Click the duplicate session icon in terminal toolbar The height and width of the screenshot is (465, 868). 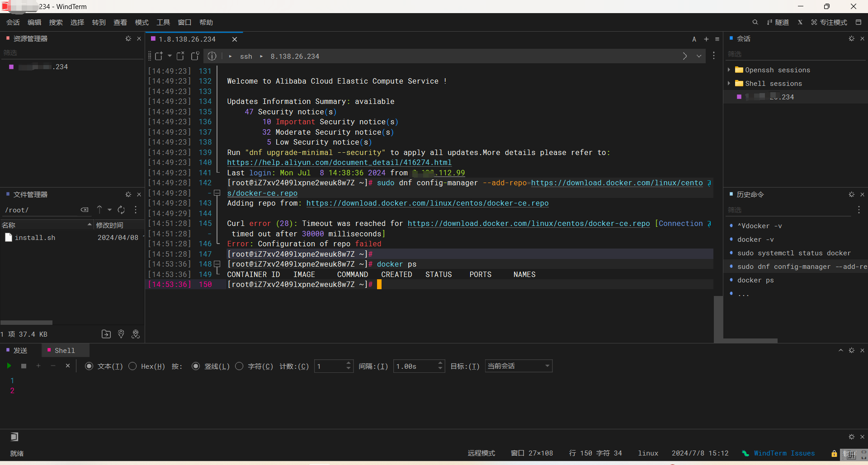(x=195, y=56)
